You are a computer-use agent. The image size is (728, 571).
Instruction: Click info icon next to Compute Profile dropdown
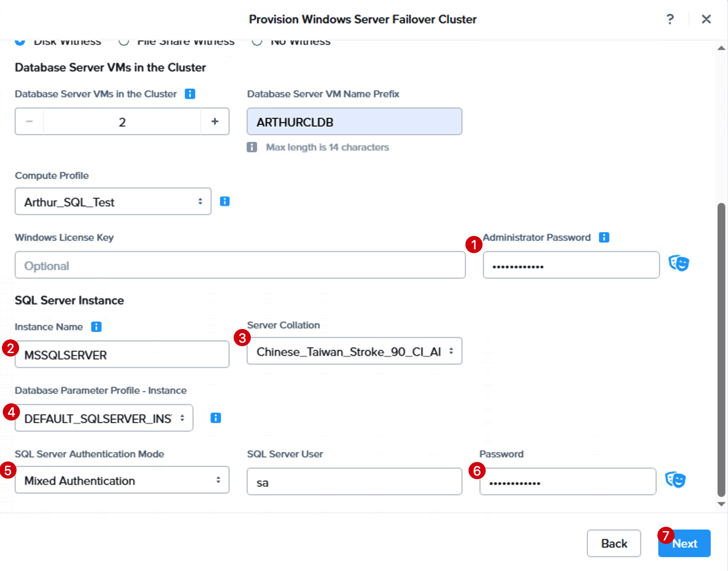point(225,201)
